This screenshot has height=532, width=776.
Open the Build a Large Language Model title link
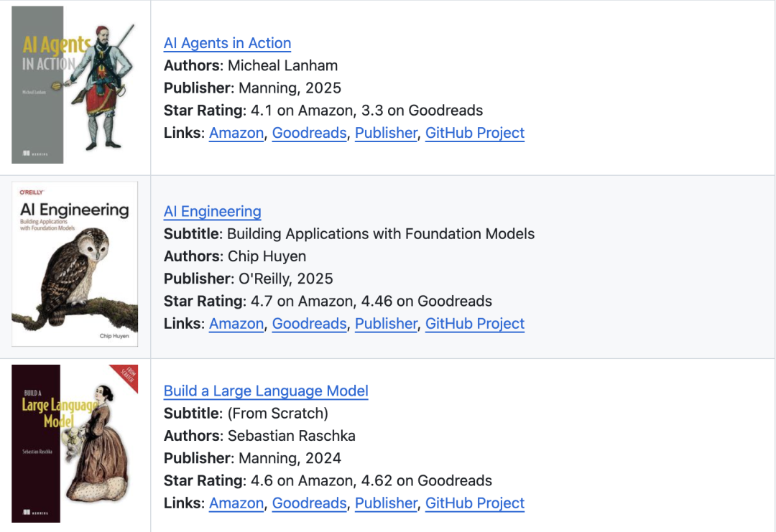266,391
